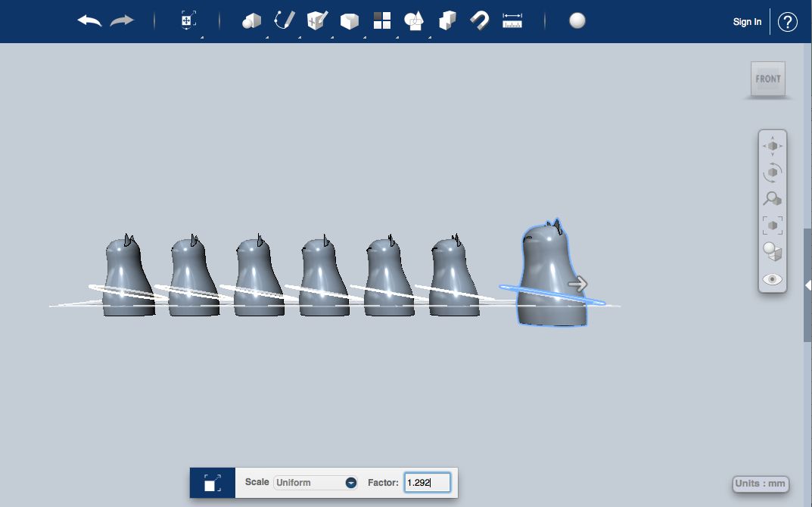Viewport: 812px width, 507px height.
Task: Click the Sign In link
Action: [x=747, y=22]
